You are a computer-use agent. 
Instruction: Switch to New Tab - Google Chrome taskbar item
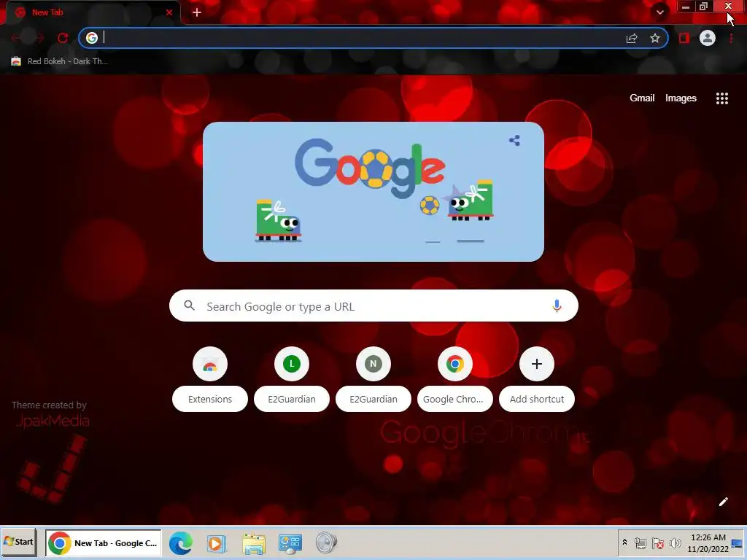click(104, 543)
